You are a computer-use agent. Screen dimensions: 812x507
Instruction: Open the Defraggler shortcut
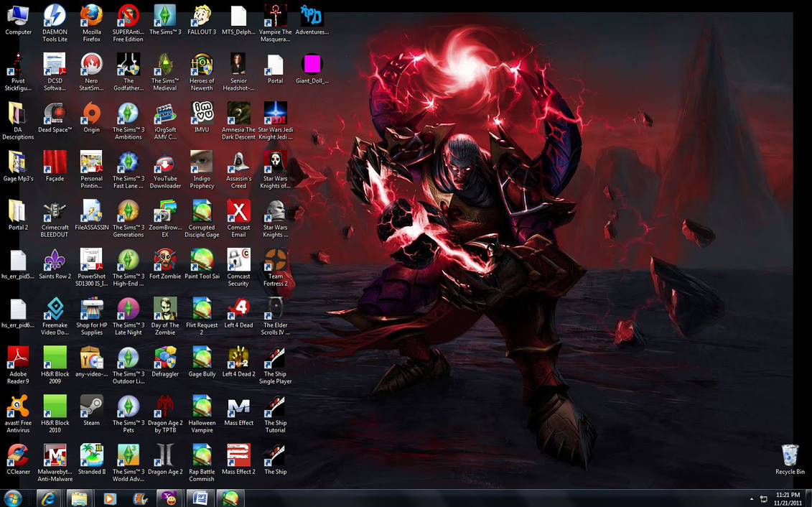click(x=164, y=361)
